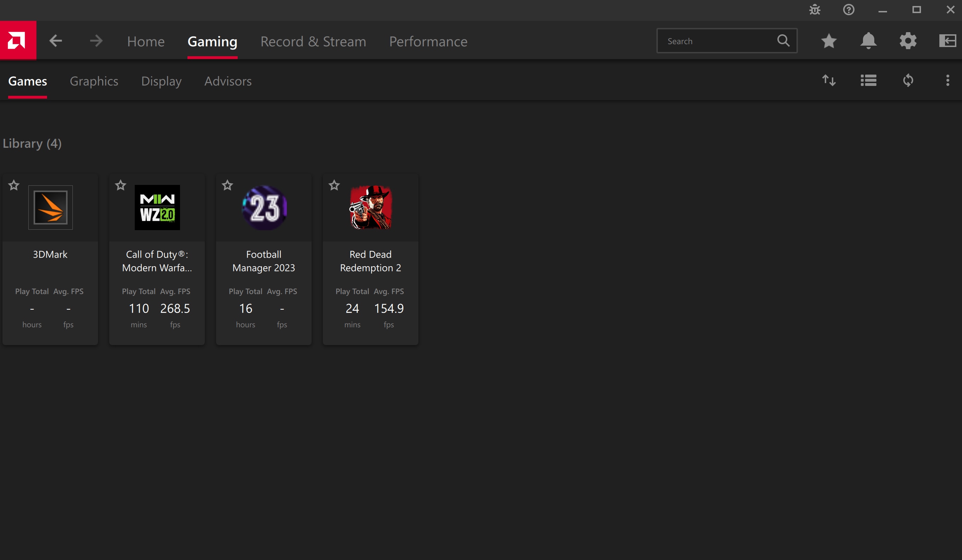This screenshot has height=560, width=962.
Task: Open notifications bell icon
Action: pyautogui.click(x=869, y=41)
